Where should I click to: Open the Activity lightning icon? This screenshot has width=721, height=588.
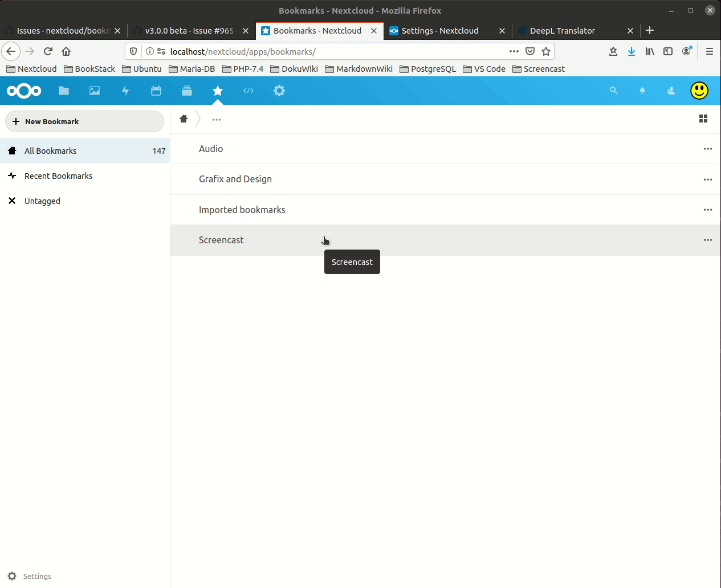click(x=125, y=91)
